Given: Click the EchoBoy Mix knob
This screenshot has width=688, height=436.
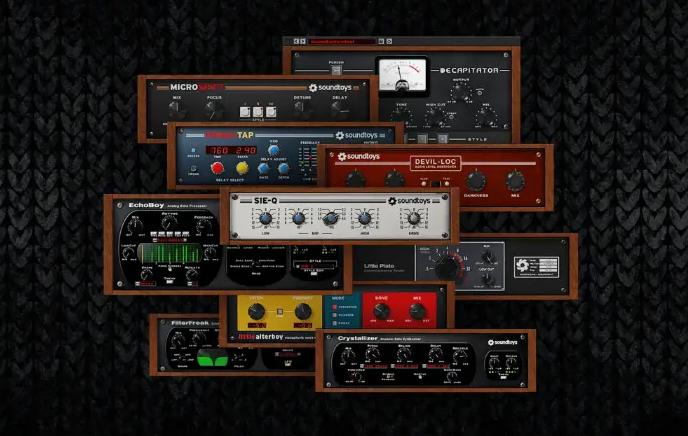Looking at the screenshot, I should point(134,225).
